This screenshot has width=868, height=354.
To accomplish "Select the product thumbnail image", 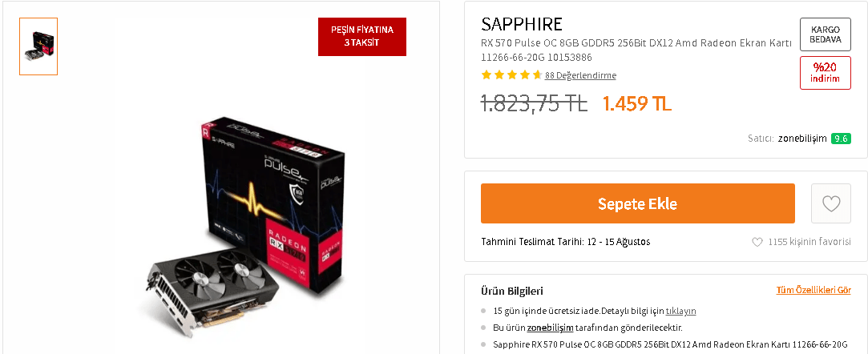I will click(38, 46).
